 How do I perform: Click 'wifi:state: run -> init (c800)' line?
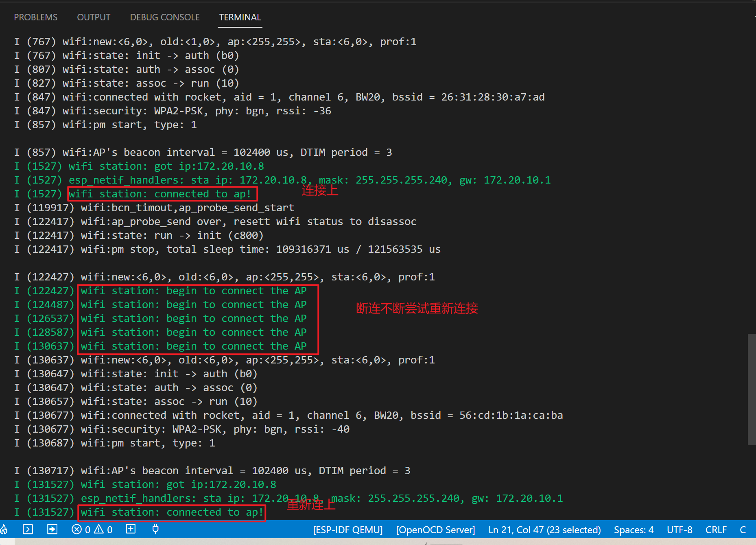139,235
